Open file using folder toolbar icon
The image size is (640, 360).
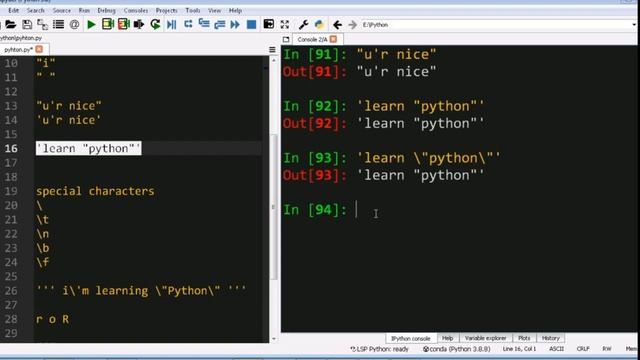click(11, 25)
